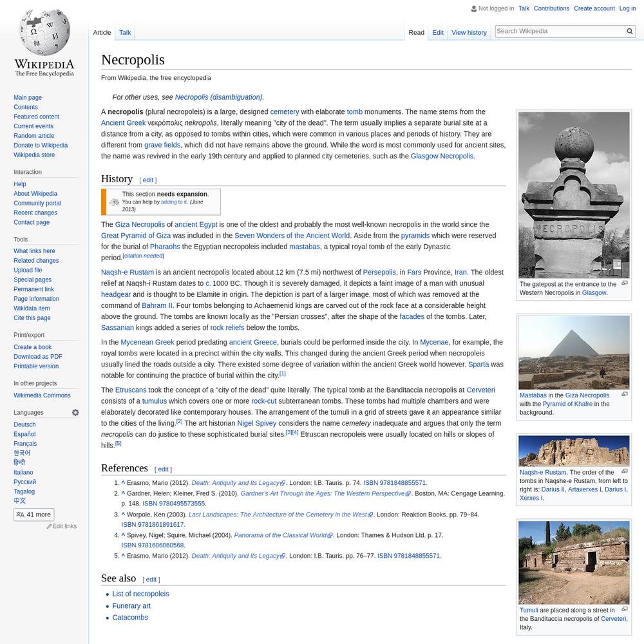This screenshot has width=644, height=644.
Task: Open the Persepolis link
Action: (379, 272)
